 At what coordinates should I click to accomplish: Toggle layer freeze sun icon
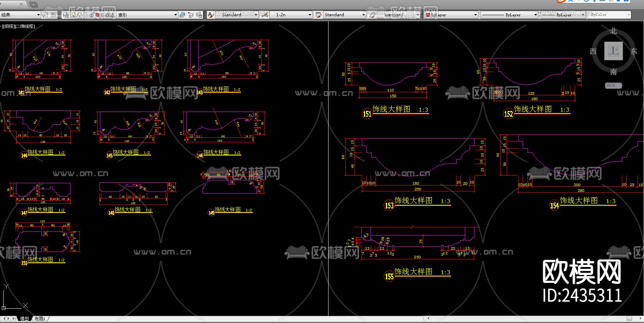point(80,15)
